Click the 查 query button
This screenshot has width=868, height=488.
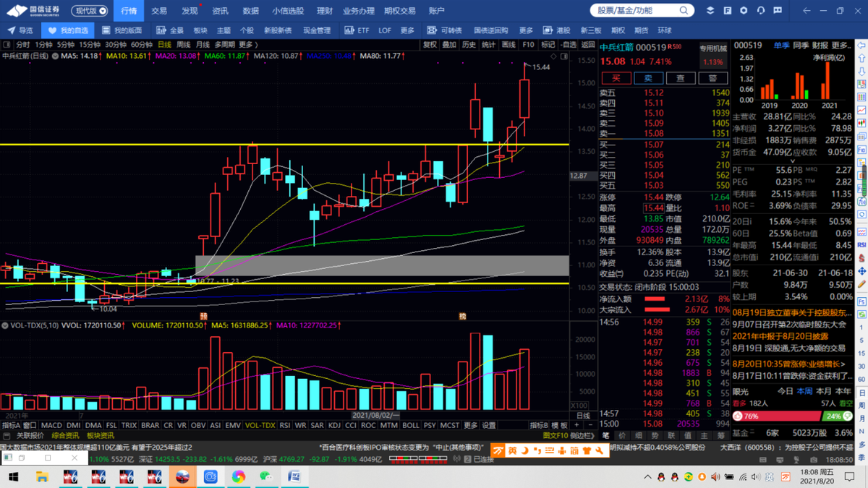click(681, 78)
